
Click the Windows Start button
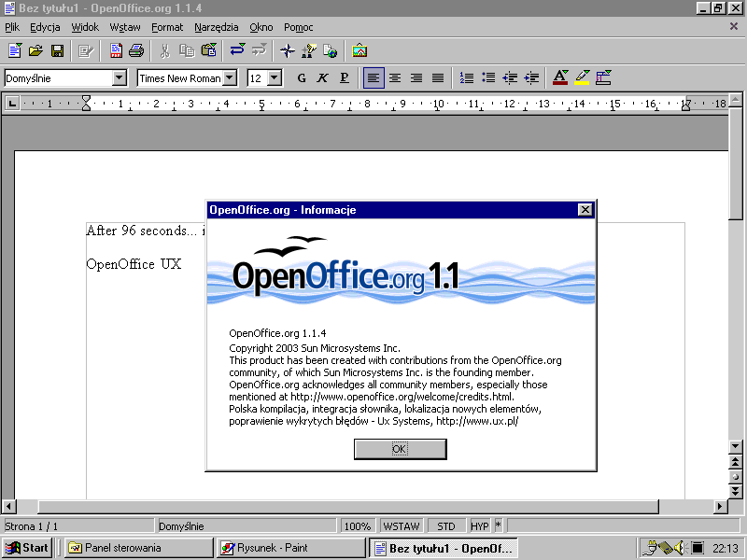click(x=27, y=548)
